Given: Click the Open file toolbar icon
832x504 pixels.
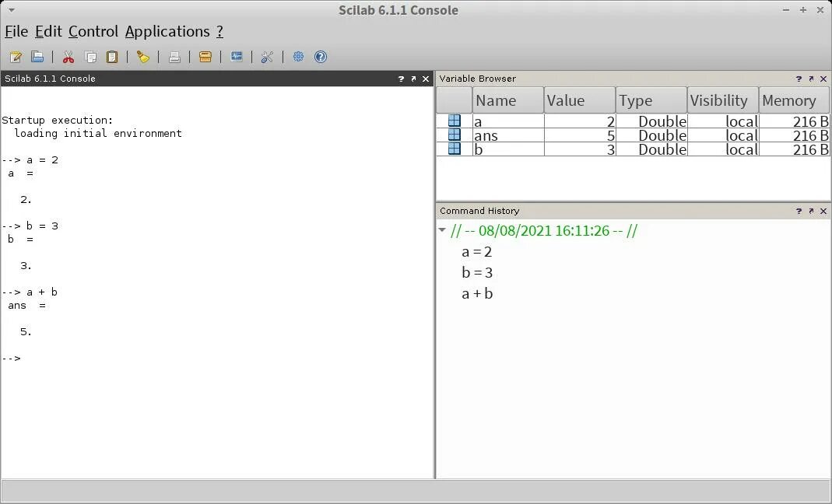Looking at the screenshot, I should (37, 57).
